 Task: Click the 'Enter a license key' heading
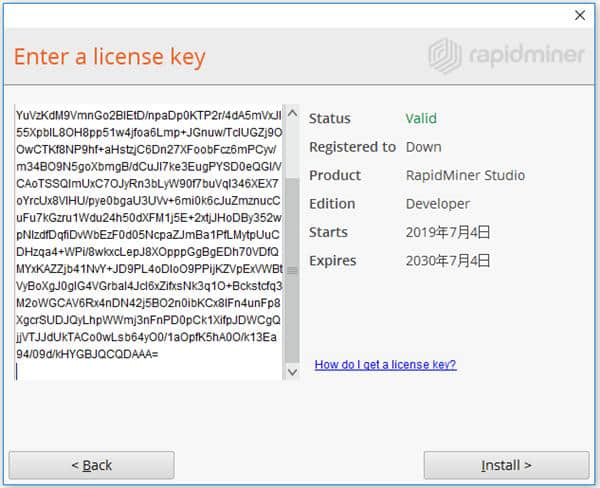(x=110, y=55)
